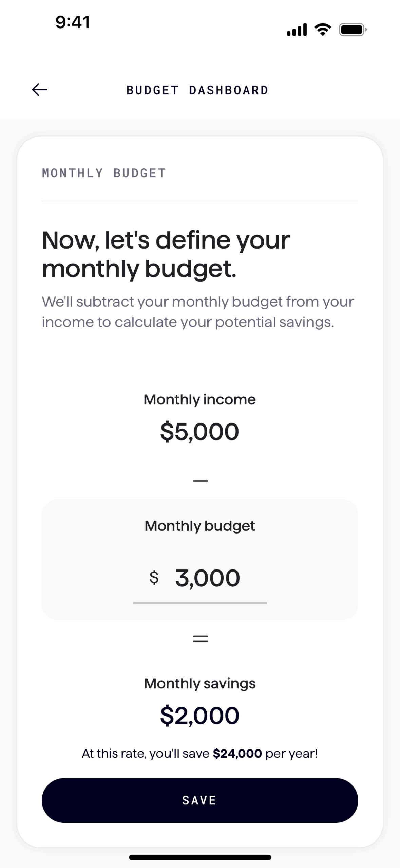Viewport: 400px width, 868px height.
Task: Tap the 9:41 clock in status bar
Action: coord(73,22)
